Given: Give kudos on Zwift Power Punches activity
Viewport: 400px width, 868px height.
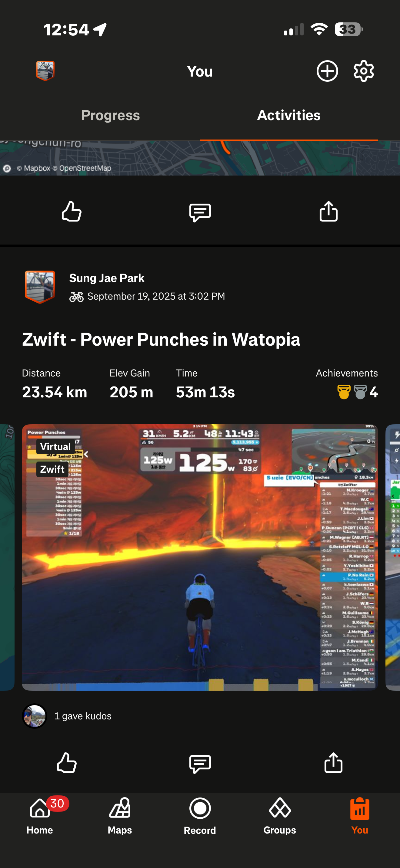Looking at the screenshot, I should [x=66, y=763].
